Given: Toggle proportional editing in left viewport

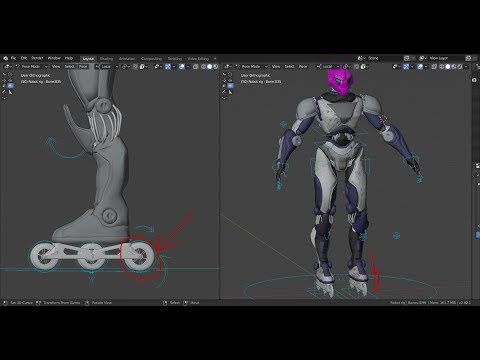Looking at the screenshot, I should [x=143, y=67].
